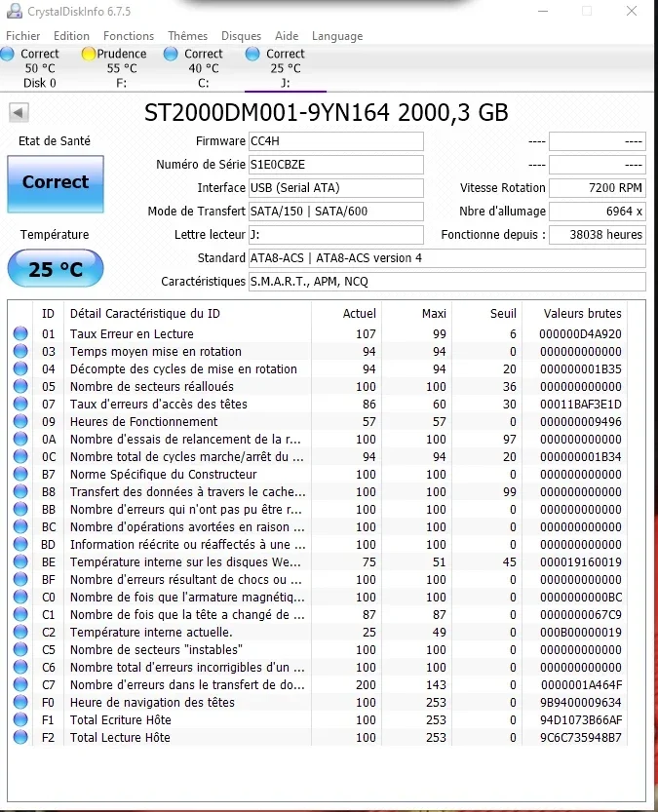This screenshot has width=658, height=812.
Task: Click the CrystalDiskInfo app icon in title bar
Action: tap(14, 11)
